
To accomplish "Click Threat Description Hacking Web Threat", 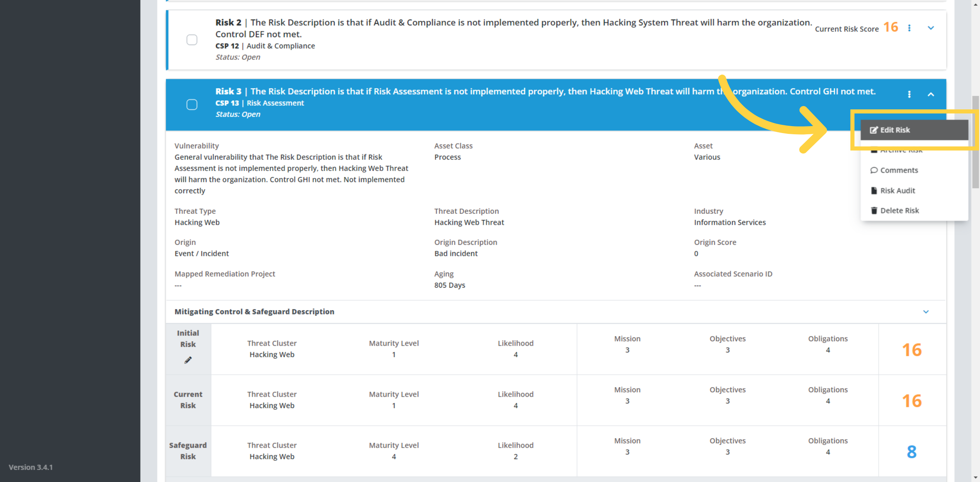I will [x=469, y=222].
